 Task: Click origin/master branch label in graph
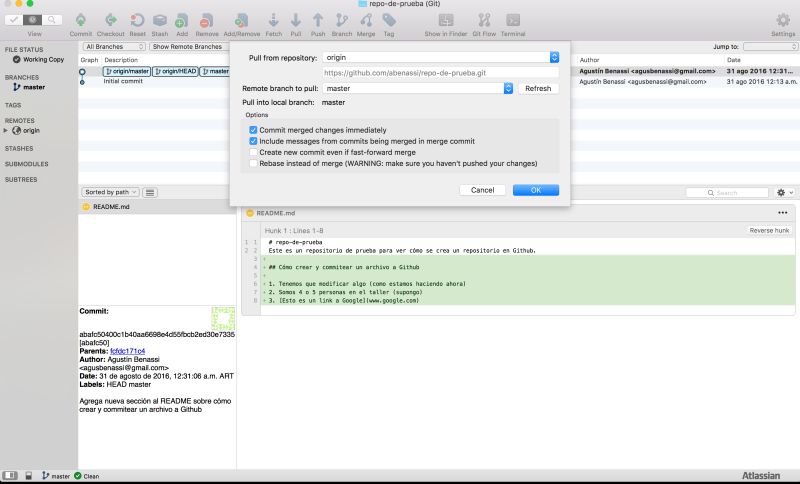pos(127,71)
